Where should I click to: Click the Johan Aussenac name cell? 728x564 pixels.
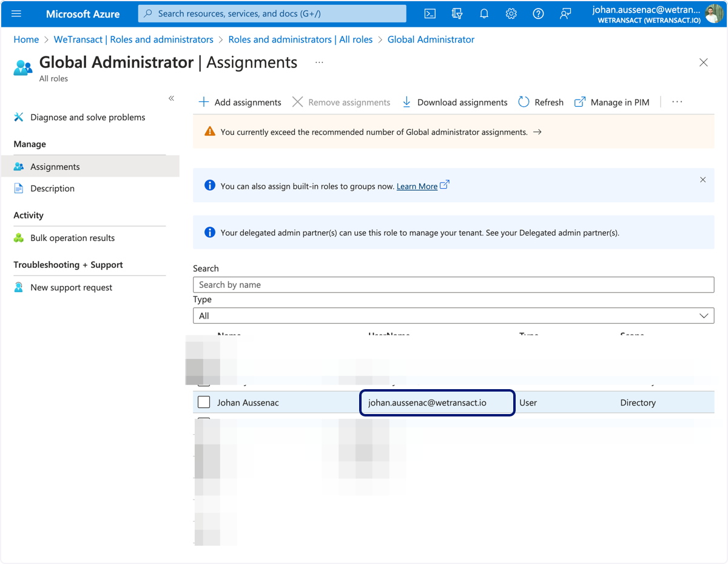click(x=248, y=403)
